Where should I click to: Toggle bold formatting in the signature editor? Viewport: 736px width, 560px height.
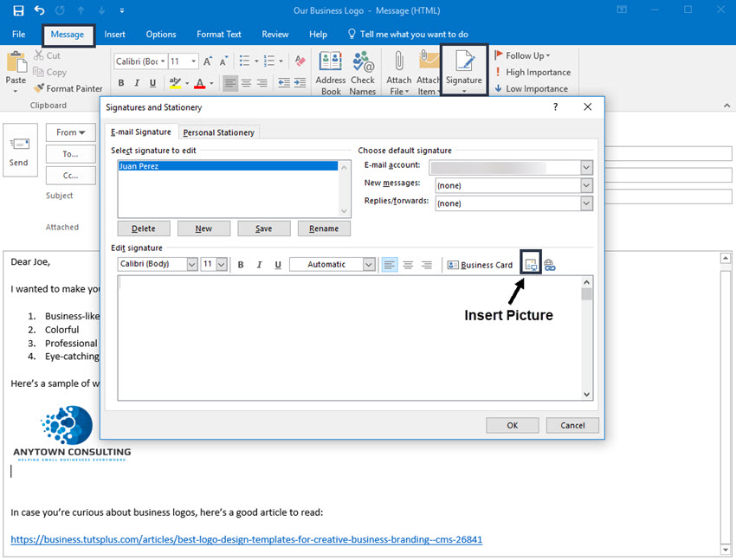pyautogui.click(x=239, y=264)
